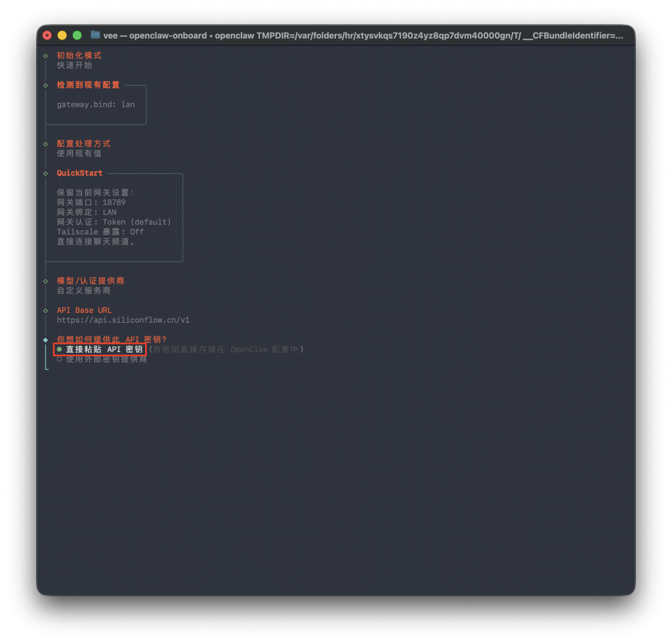Viewport: 672px width, 644px height.
Task: Click the diamond marker beside 模型/认证提供商
Action: (x=45, y=281)
